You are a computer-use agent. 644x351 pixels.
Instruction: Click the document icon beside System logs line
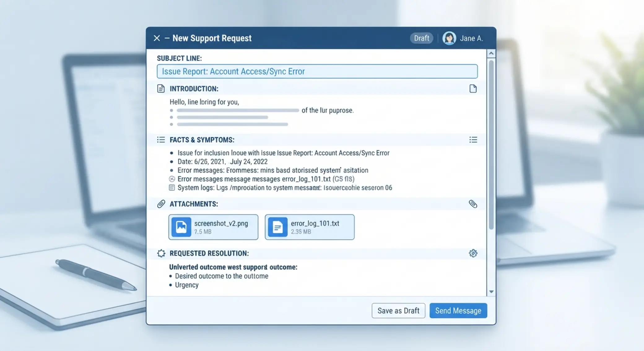(x=172, y=188)
